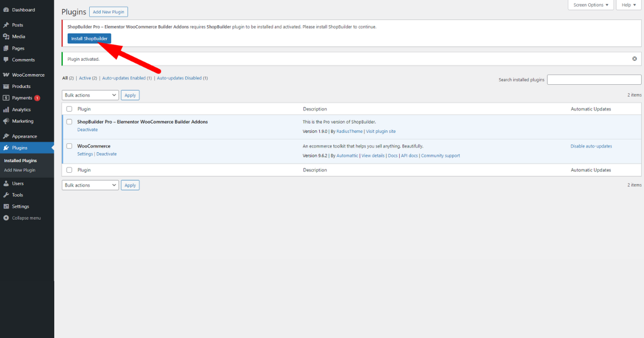Deactivate the ShopBuilder Pro plugin
The height and width of the screenshot is (338, 644).
(87, 130)
